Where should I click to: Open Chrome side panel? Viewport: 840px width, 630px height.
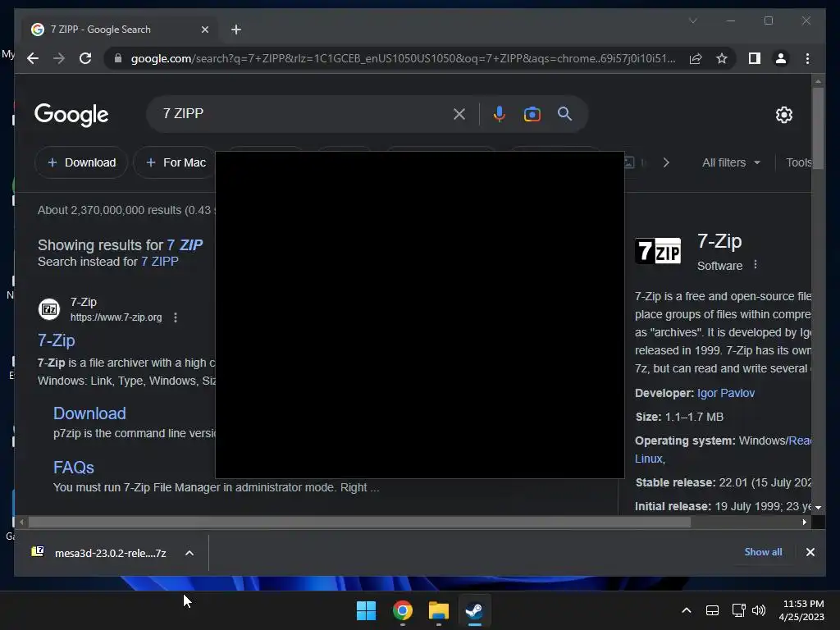pos(755,58)
